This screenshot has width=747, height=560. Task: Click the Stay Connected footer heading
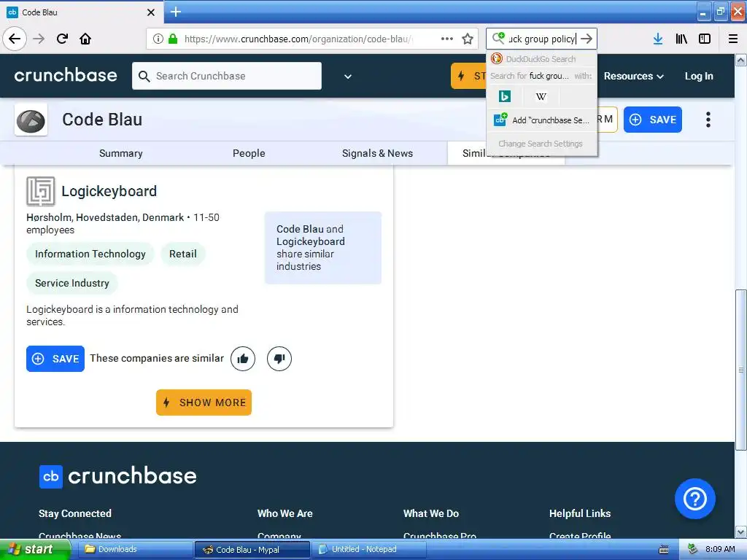[x=75, y=513]
